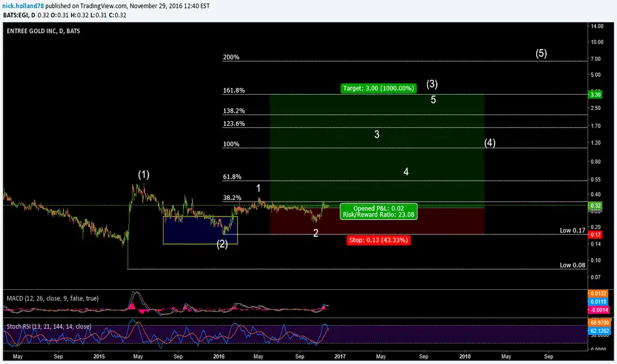Select the (3) wave label

click(x=432, y=84)
